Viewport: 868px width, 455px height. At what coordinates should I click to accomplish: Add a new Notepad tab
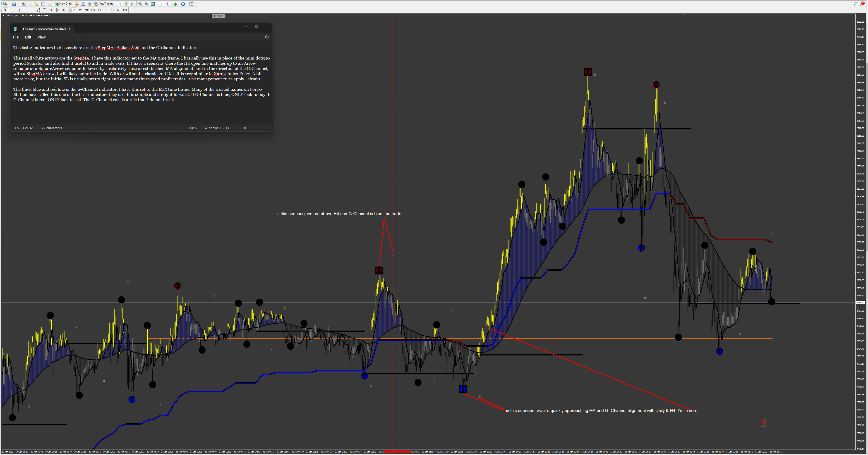click(80, 29)
